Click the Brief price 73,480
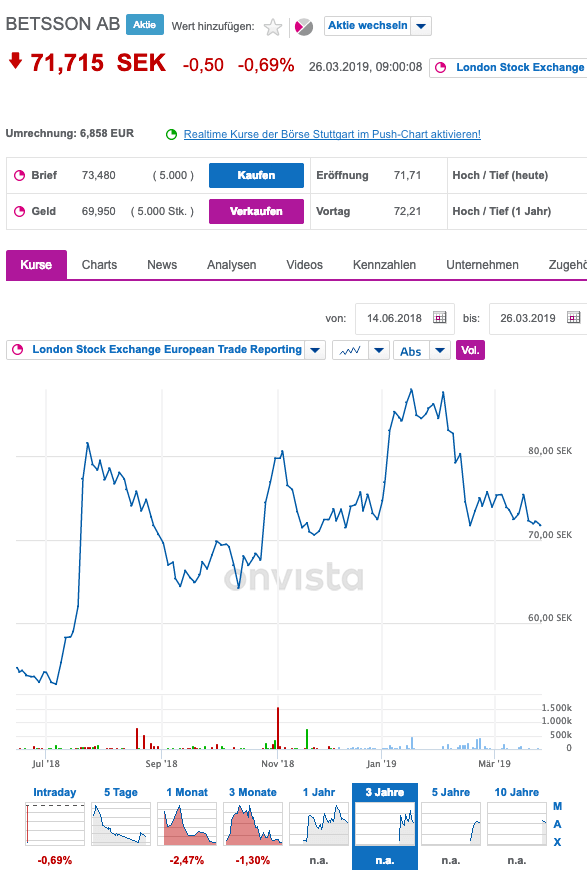Viewport: 587px width, 874px height. tap(99, 176)
